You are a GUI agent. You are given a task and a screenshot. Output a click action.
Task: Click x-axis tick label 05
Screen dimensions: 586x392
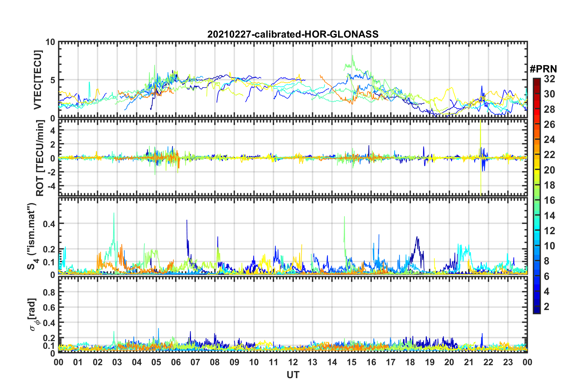click(x=156, y=362)
